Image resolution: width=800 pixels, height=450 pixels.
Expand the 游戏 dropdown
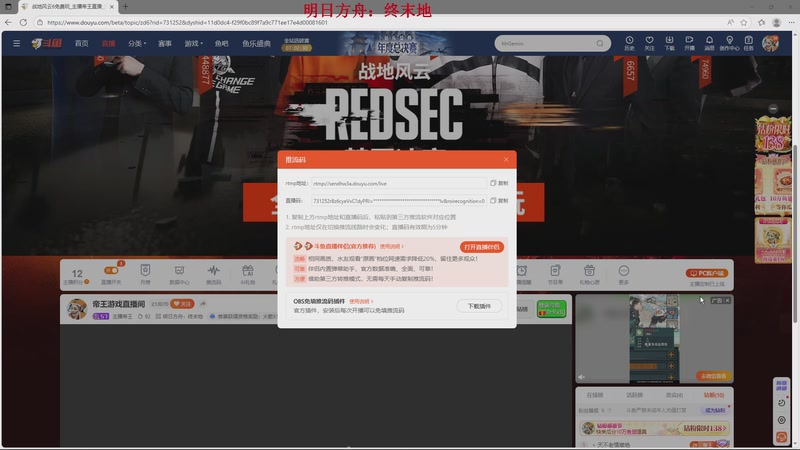[x=193, y=43]
